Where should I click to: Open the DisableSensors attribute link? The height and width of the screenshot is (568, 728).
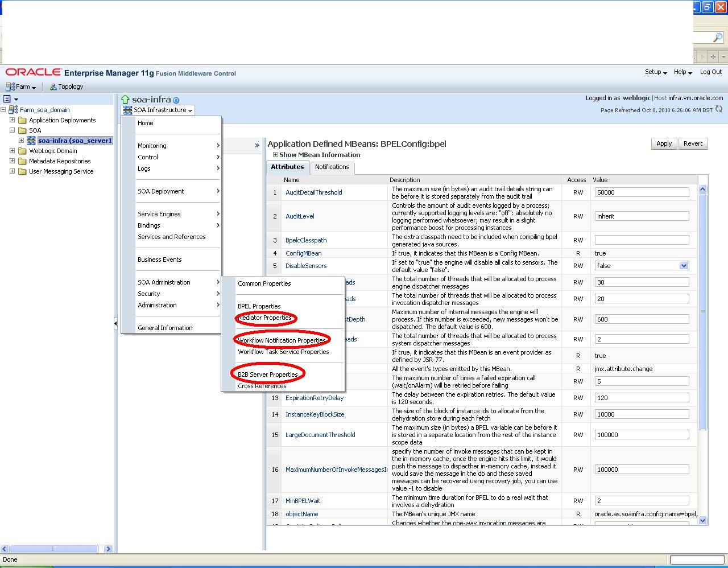point(306,266)
